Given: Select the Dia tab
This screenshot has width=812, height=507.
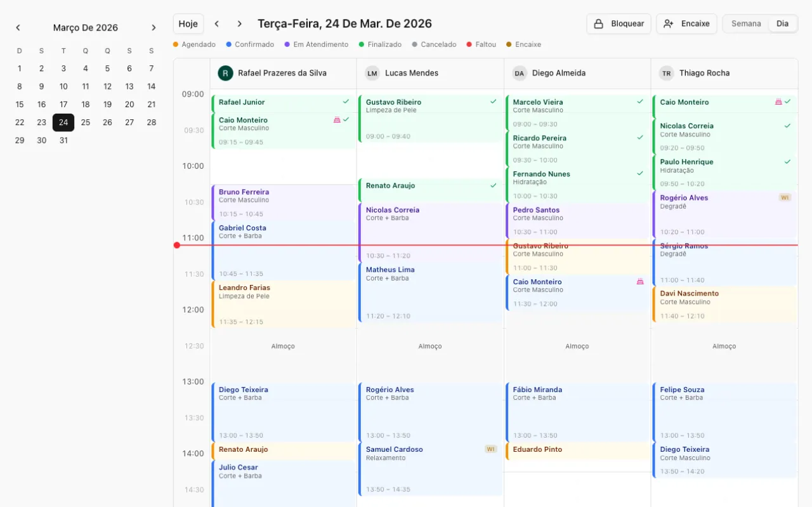Looking at the screenshot, I should (782, 23).
